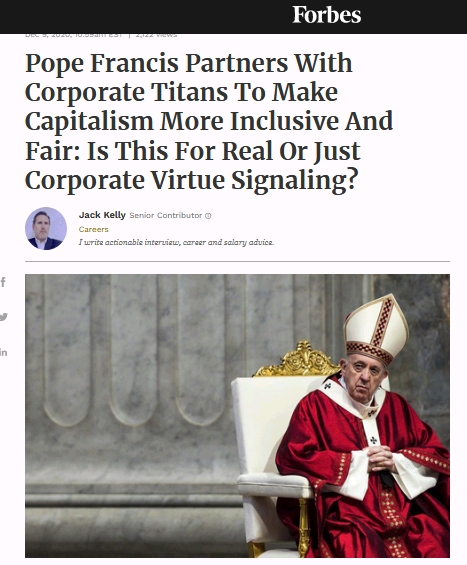
Task: Open Jack Kelly's author avatar photo
Action: pos(46,228)
